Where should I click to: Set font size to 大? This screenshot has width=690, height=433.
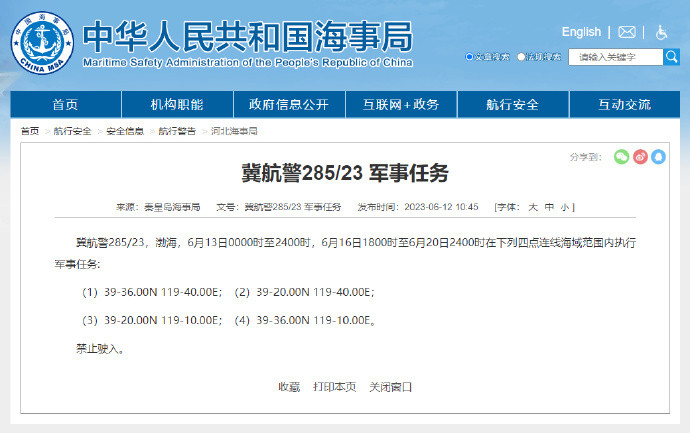coord(533,207)
